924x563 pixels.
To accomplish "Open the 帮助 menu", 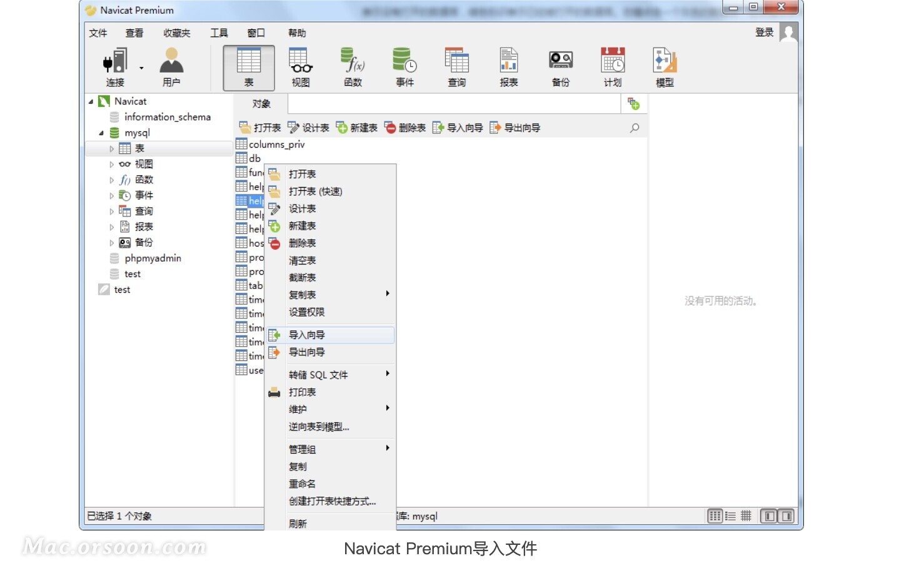I will (297, 33).
